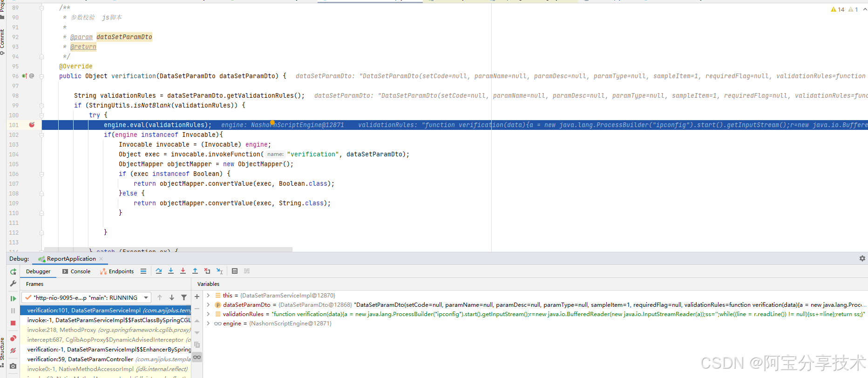Close the ReportApplication debug tab
Viewport: 868px width, 378px height.
[101, 259]
